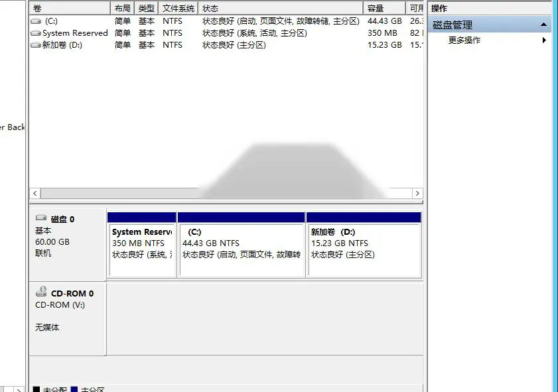Viewport: 558px width, 392px height.
Task: Click the volume list scroll left arrow
Action: point(35,193)
